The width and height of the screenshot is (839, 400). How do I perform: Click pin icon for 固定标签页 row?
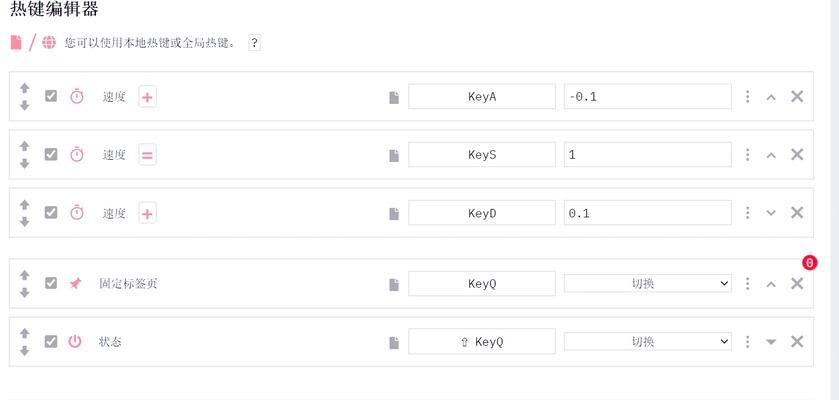pos(75,283)
